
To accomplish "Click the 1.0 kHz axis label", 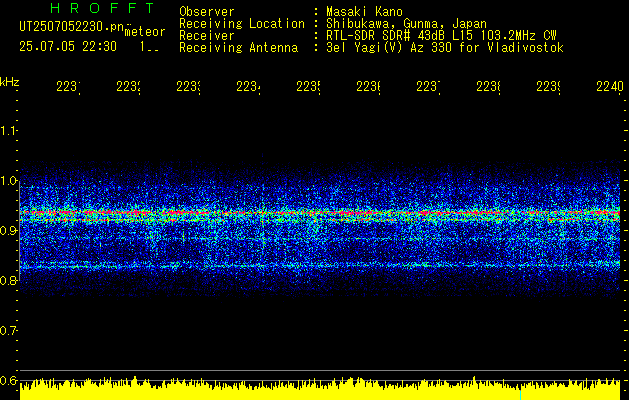I will click(8, 181).
